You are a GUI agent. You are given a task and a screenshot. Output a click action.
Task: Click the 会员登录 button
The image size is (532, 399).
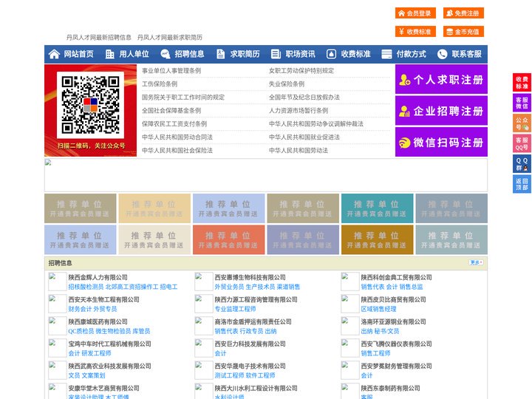[415, 13]
